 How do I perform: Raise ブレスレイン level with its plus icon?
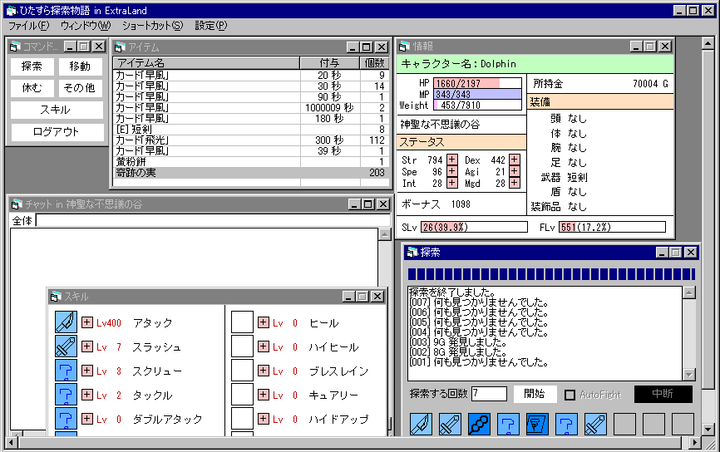pos(263,370)
